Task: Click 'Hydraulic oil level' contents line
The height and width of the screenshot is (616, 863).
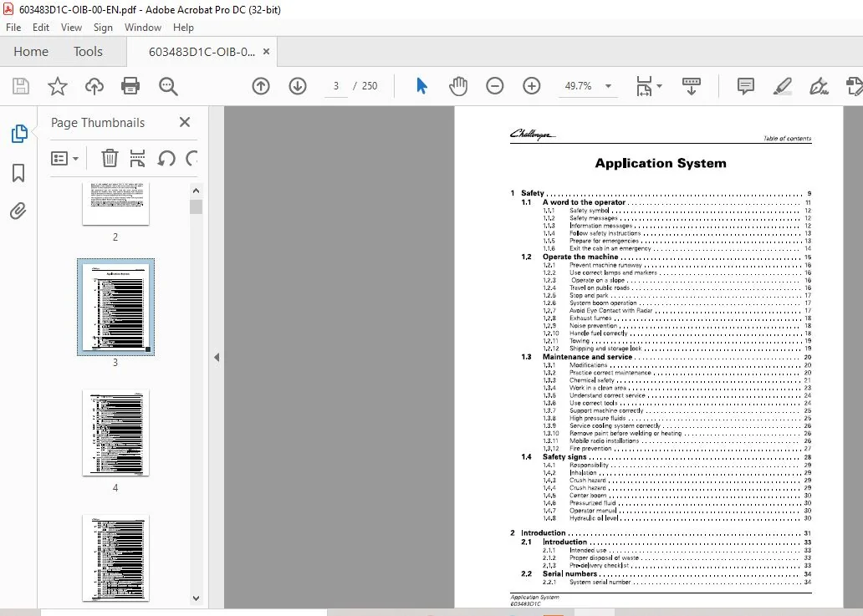Action: point(677,518)
